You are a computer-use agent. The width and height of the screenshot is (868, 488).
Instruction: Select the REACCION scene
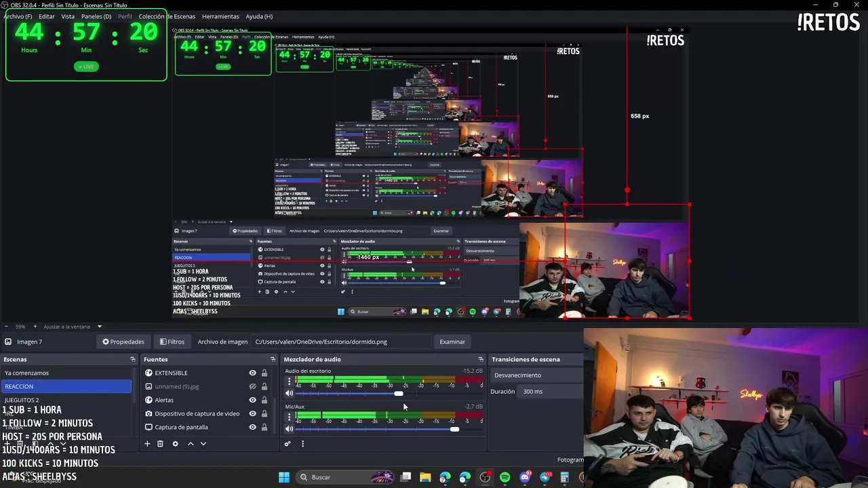[x=66, y=386]
